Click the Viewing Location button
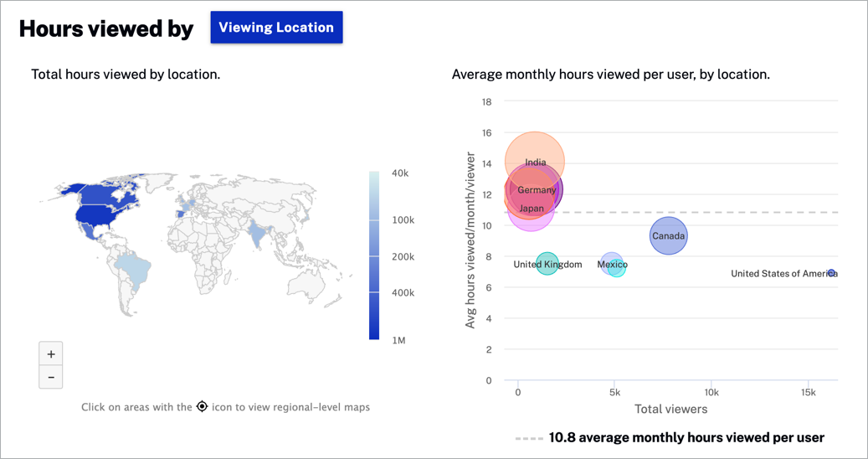 click(276, 28)
